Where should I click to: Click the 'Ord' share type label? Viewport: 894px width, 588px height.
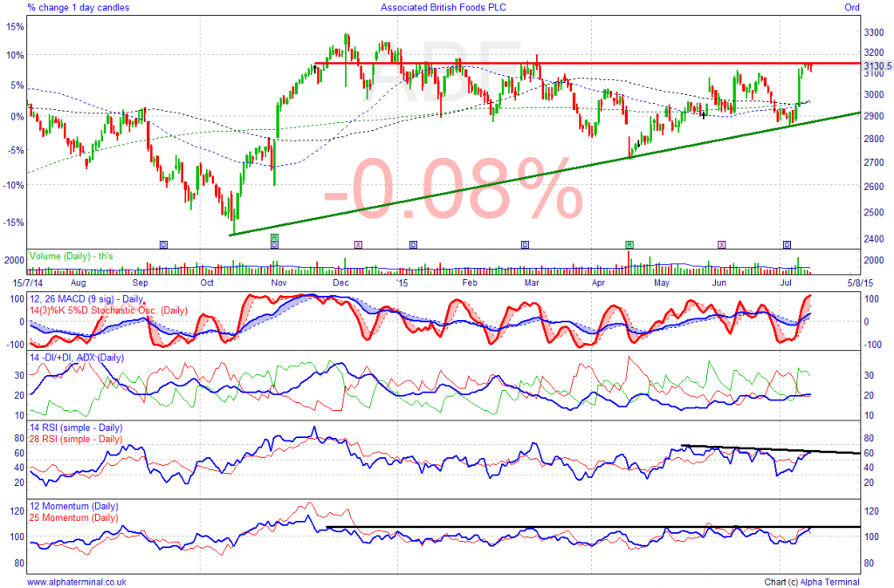click(851, 7)
